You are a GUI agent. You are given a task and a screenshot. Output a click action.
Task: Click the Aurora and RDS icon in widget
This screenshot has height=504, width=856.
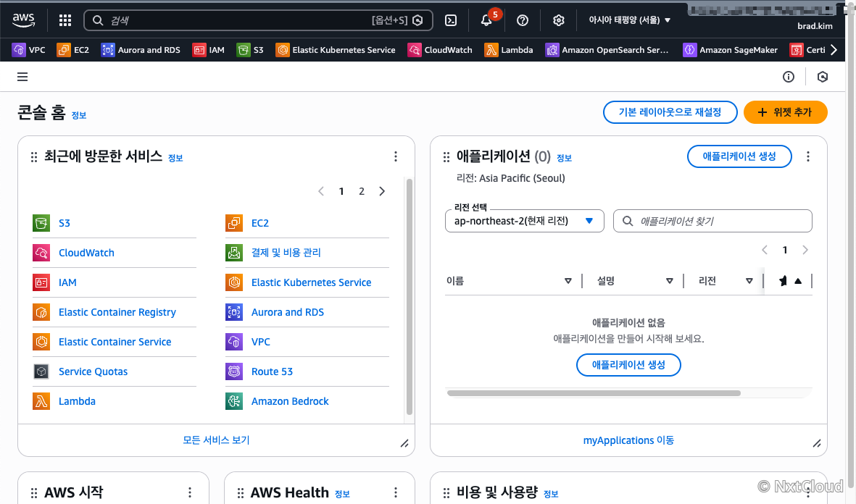point(234,312)
